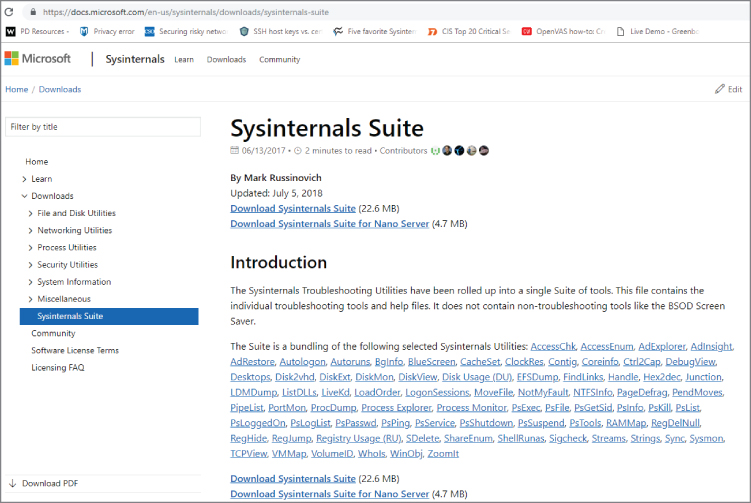
Task: Open the Live Demo Greenbone bookmark
Action: click(658, 31)
